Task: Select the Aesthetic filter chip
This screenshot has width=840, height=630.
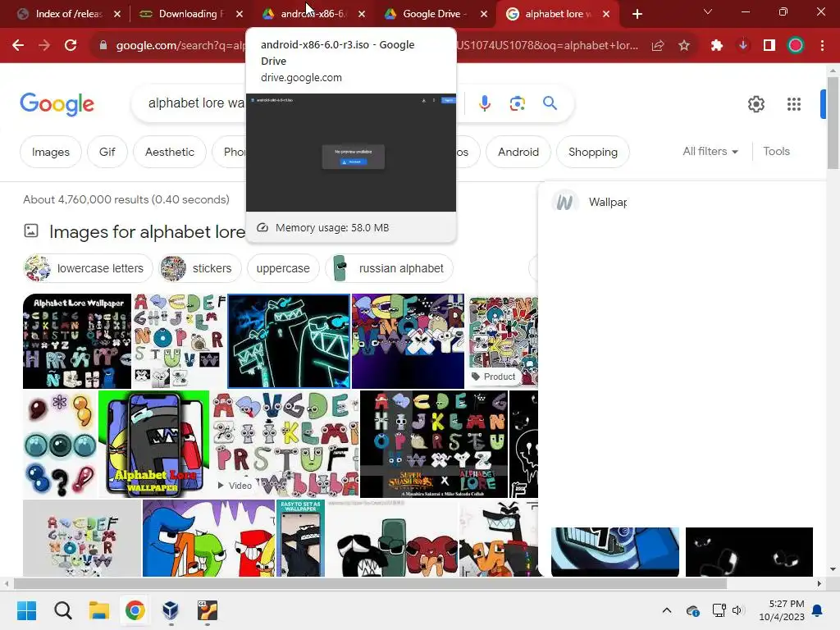Action: (x=169, y=152)
